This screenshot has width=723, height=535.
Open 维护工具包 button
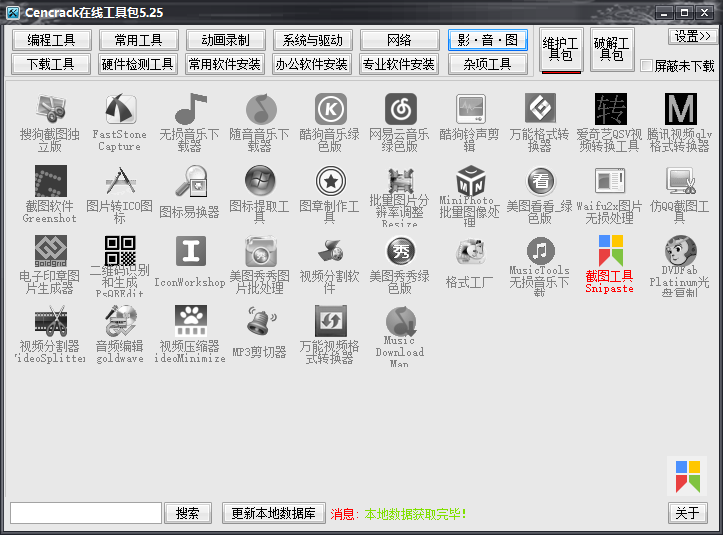pos(561,49)
